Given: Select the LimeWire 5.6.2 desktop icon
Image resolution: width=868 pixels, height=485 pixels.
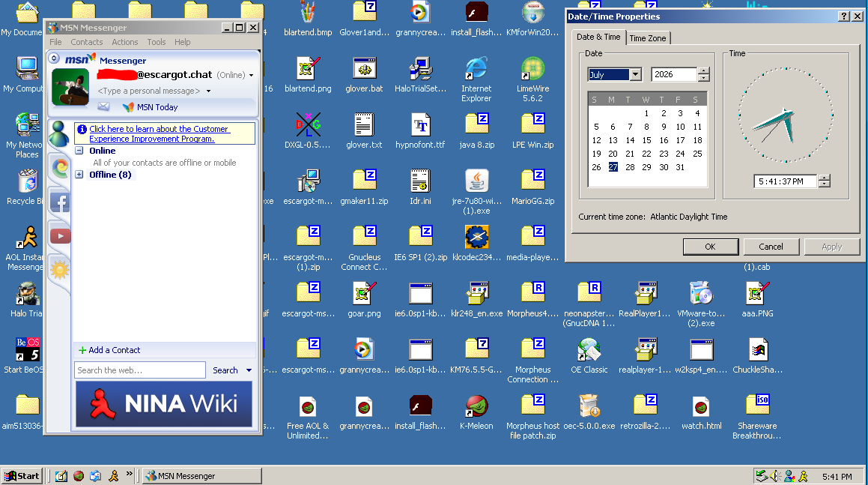Looking at the screenshot, I should [532, 79].
